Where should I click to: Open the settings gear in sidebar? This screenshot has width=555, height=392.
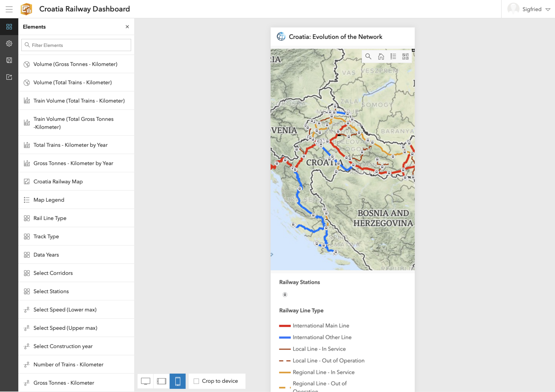pyautogui.click(x=9, y=44)
